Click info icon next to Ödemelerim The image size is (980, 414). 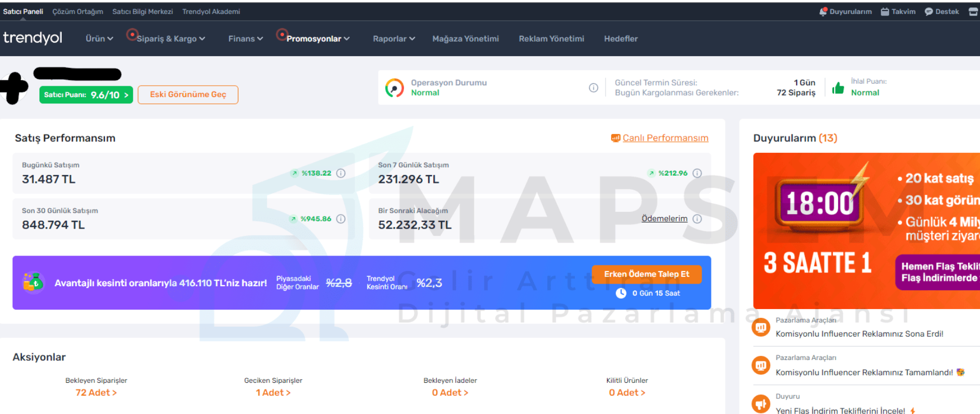(x=697, y=219)
